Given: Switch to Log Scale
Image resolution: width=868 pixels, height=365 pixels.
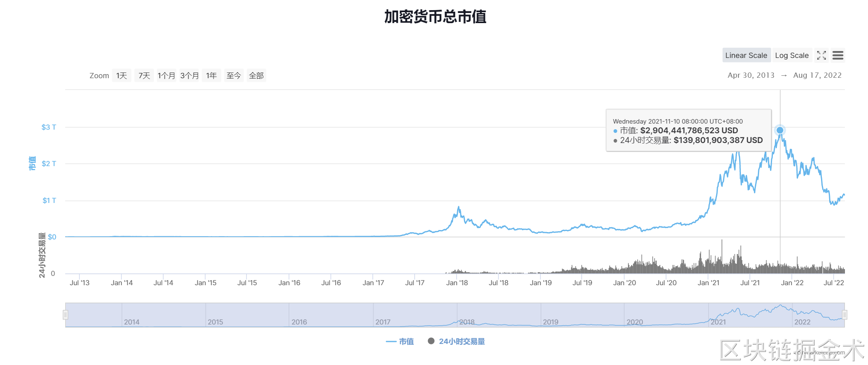Looking at the screenshot, I should click(792, 55).
